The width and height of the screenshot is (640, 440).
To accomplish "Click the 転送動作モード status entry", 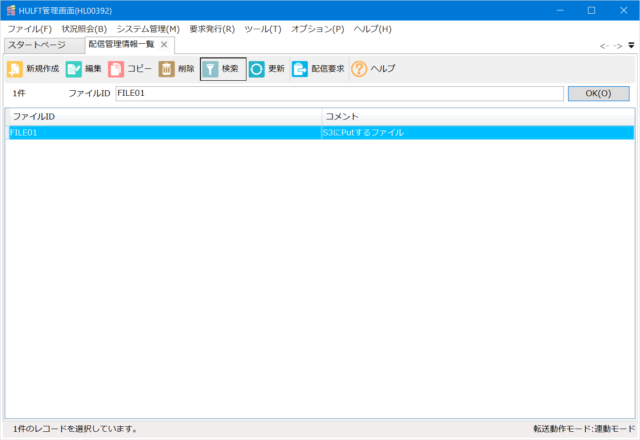I will (584, 429).
